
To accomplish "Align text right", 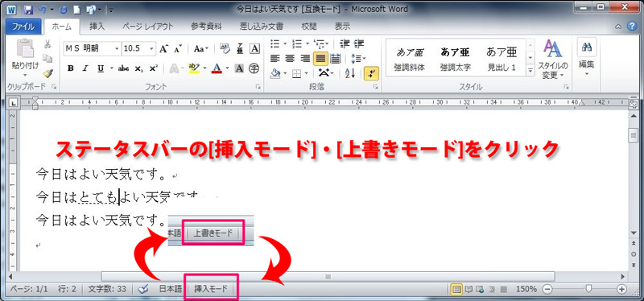I will [305, 58].
